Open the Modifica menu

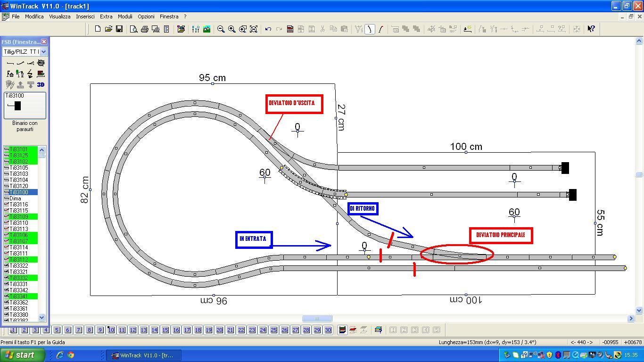tap(34, 16)
